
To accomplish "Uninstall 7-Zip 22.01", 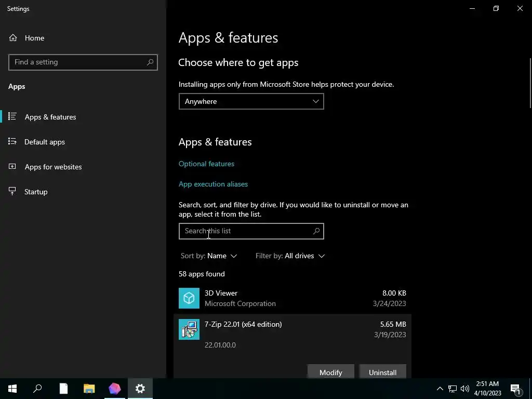I will click(x=383, y=372).
